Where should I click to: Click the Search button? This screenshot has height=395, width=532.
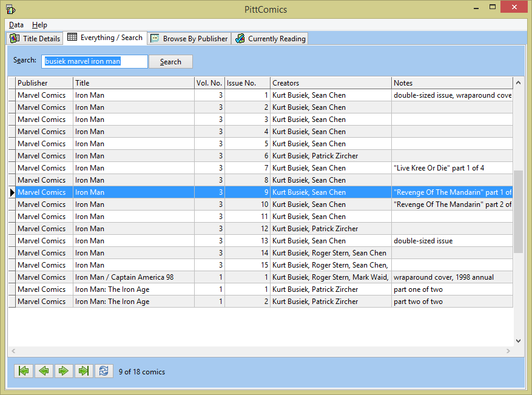click(x=170, y=62)
